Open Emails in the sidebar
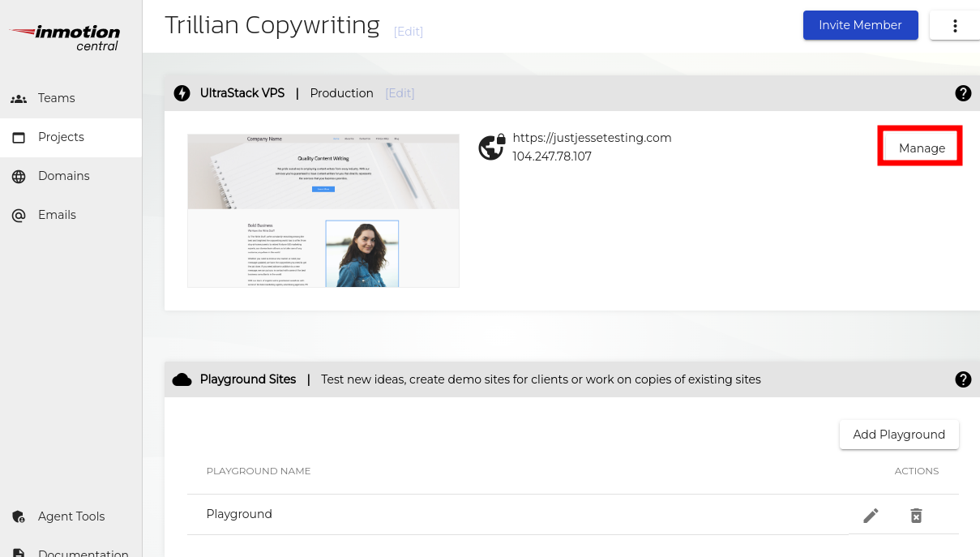This screenshot has height=557, width=980. [71, 215]
